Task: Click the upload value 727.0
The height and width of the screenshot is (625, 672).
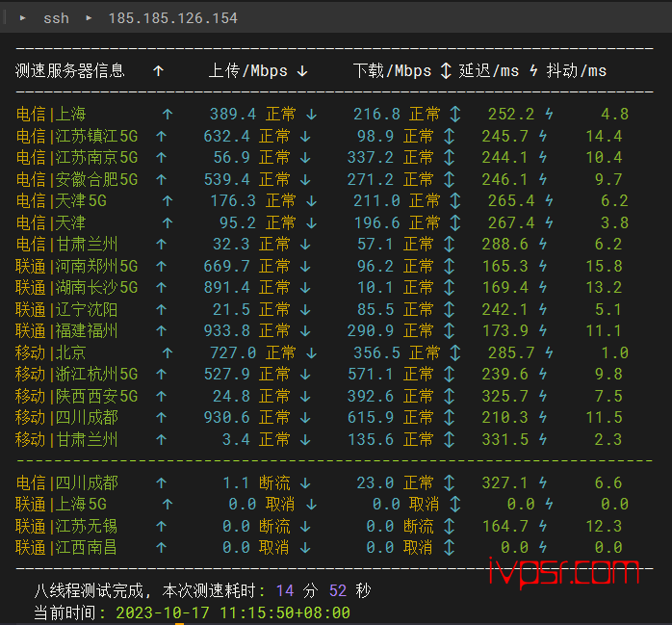Action: click(233, 352)
